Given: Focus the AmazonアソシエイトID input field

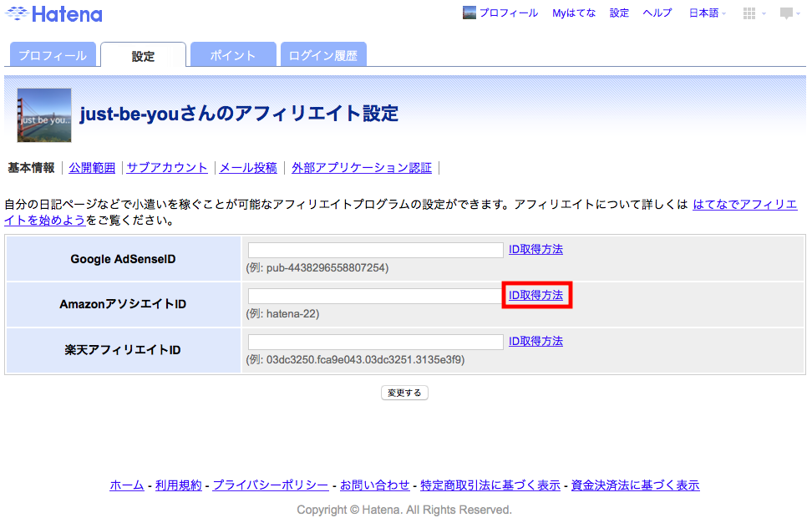Looking at the screenshot, I should coord(375,297).
